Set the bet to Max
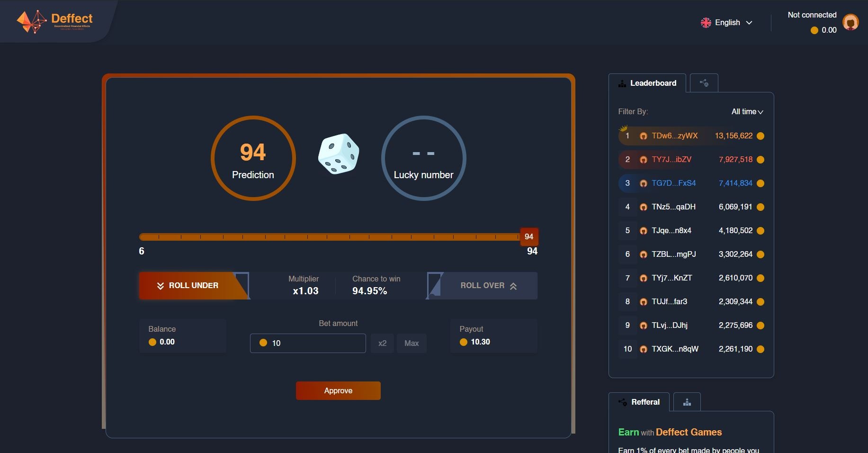868x453 pixels. coord(411,344)
